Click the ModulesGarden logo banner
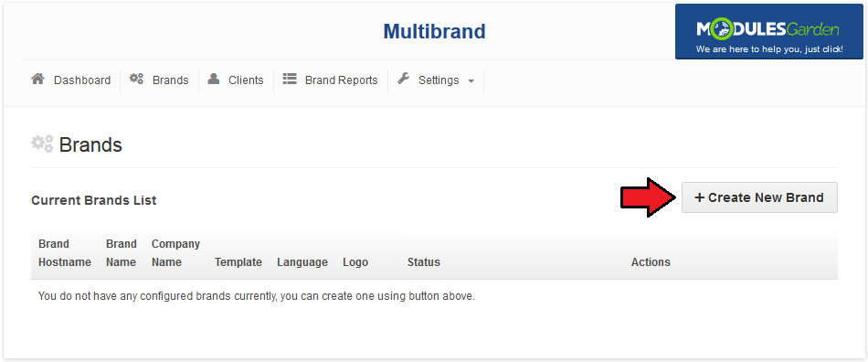The width and height of the screenshot is (868, 362). [x=769, y=32]
